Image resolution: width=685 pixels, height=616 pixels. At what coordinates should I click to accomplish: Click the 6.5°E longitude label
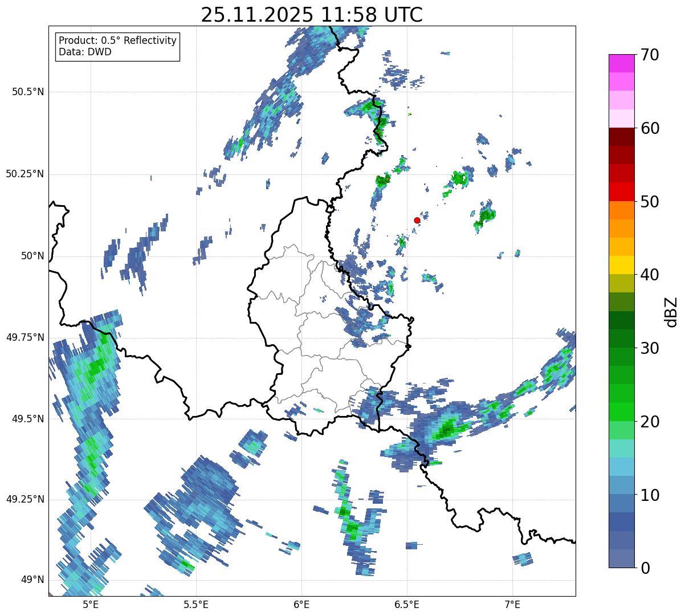407,605
